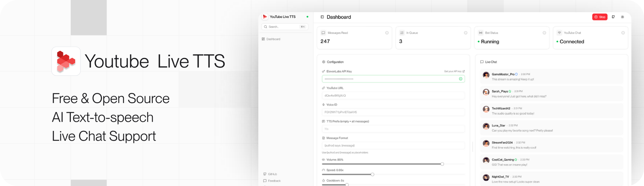644x186 pixels.
Task: Click the sidebar Search field
Action: [285, 27]
